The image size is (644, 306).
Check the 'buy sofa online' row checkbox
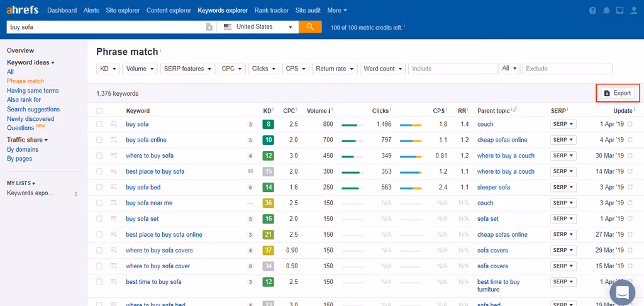(x=99, y=140)
